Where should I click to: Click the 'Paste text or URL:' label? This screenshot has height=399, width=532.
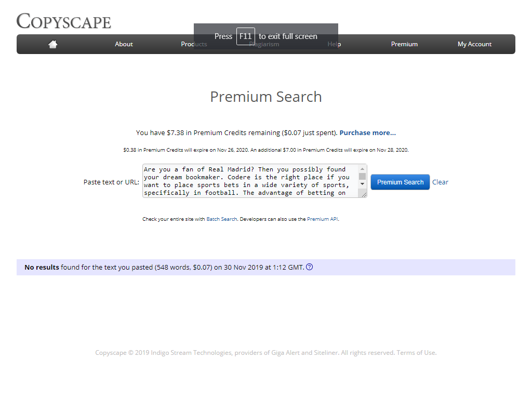click(x=111, y=182)
